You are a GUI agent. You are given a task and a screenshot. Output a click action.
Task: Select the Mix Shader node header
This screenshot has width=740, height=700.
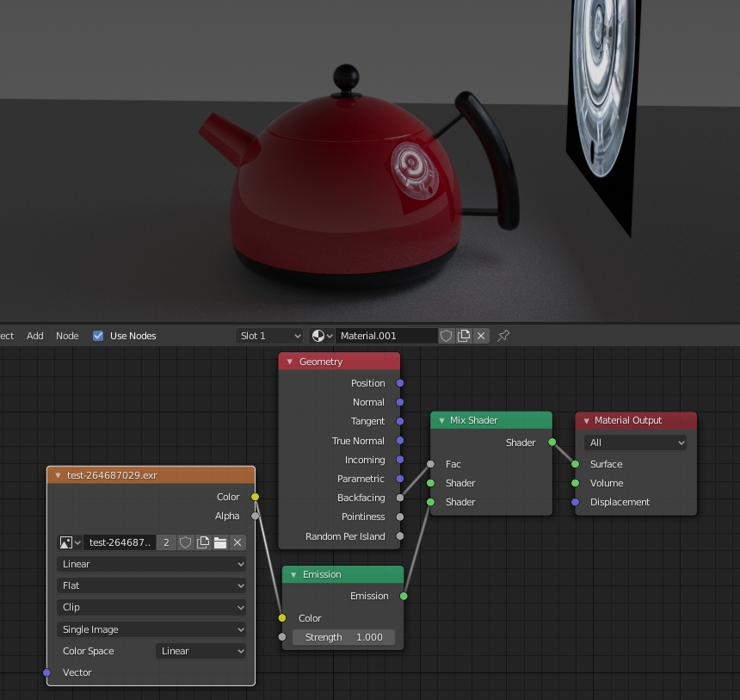click(x=491, y=420)
